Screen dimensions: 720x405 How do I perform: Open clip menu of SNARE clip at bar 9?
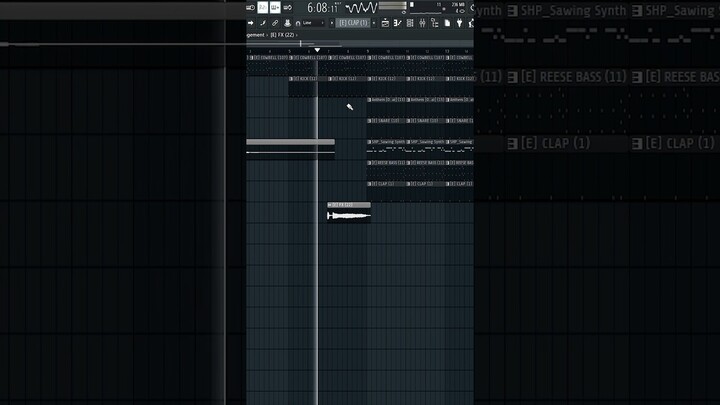click(370, 121)
